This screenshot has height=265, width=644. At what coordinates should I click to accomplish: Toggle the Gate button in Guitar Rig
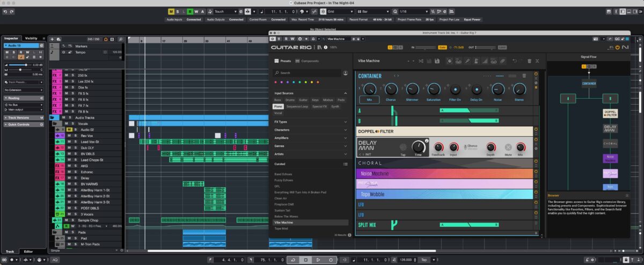[x=442, y=47]
